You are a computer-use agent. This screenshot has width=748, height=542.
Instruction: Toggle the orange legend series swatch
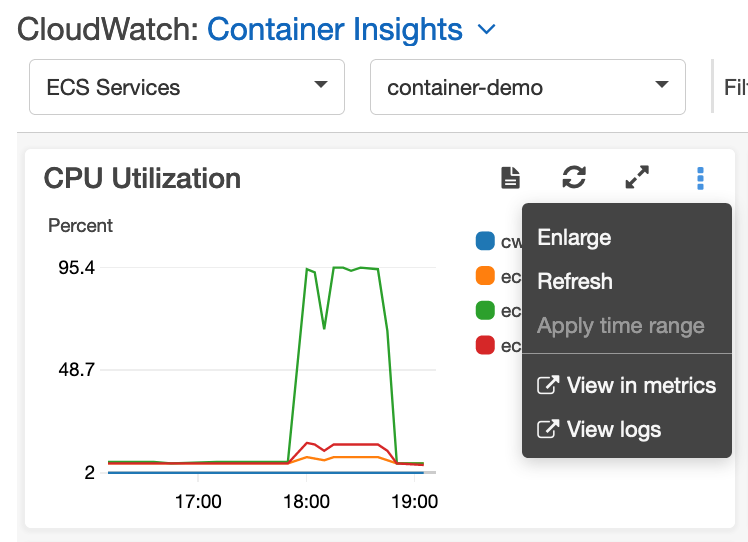pyautogui.click(x=485, y=276)
